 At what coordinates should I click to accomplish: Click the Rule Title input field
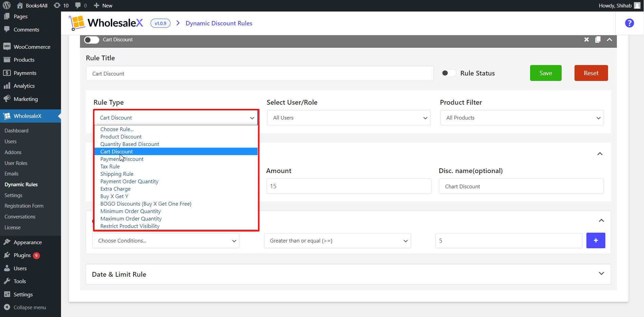coord(260,73)
